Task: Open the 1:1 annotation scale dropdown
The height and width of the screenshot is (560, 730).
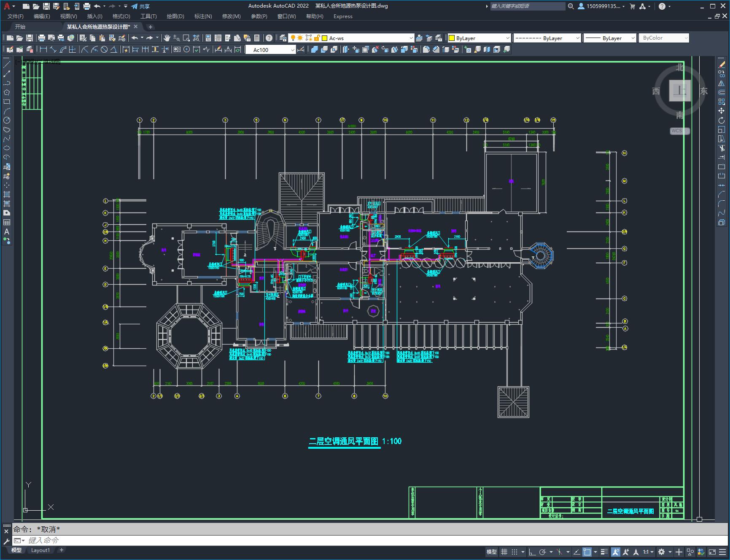Action: point(648,552)
